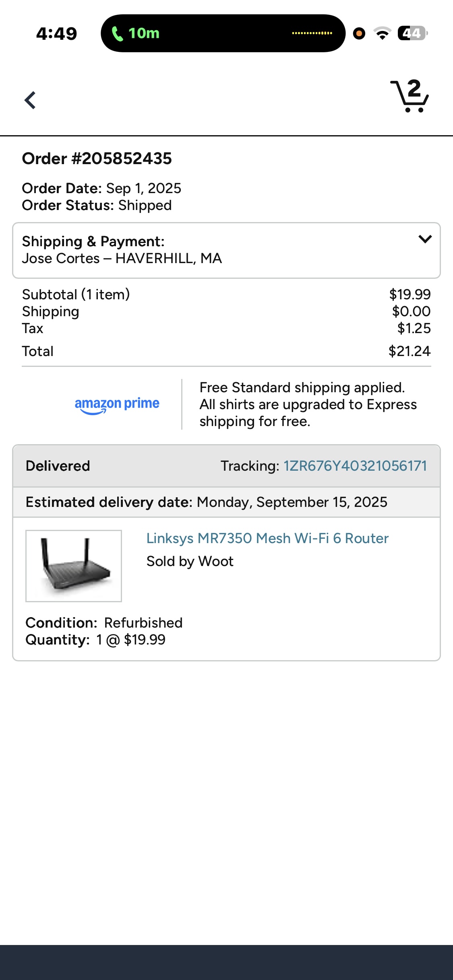This screenshot has width=453, height=980.
Task: Tap the audio waveform in the call pill
Action: (x=312, y=33)
